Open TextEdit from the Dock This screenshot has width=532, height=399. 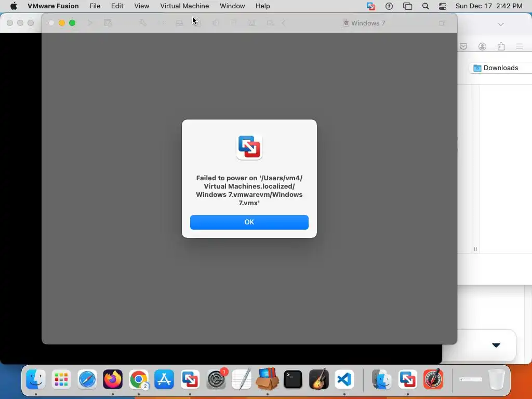(x=241, y=379)
